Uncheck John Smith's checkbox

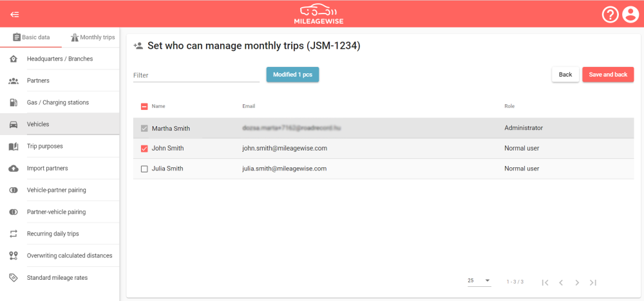click(x=144, y=149)
